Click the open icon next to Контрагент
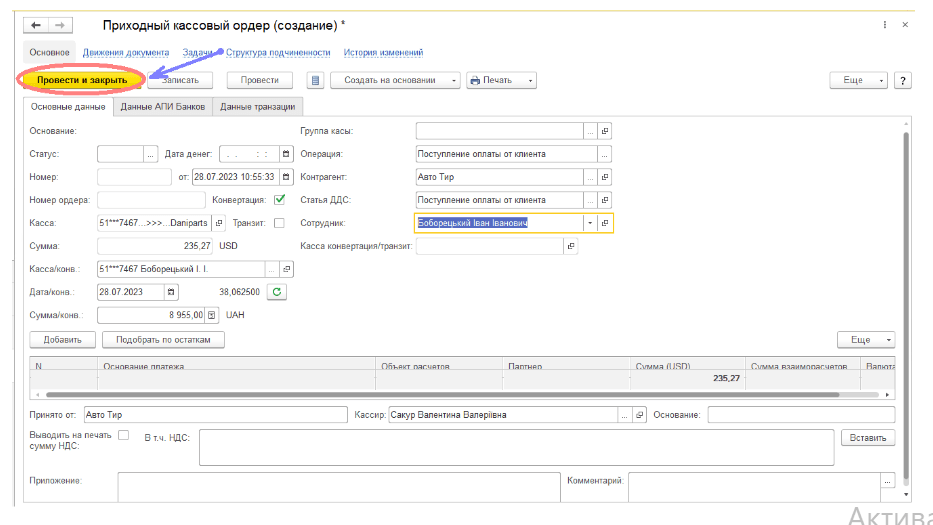 point(604,177)
